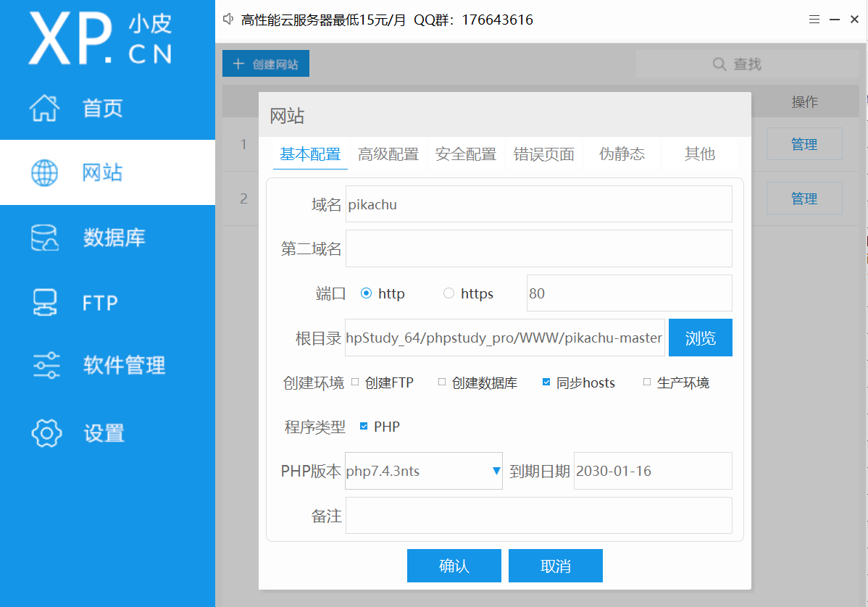The image size is (868, 607).
Task: Uncheck the PHP program type checkbox
Action: point(364,426)
